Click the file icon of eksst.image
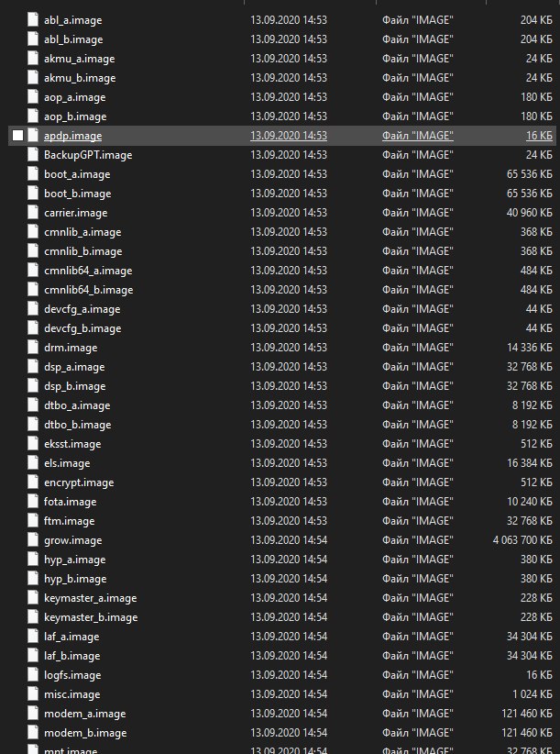Screen dimensions: 560x754 click(x=33, y=443)
